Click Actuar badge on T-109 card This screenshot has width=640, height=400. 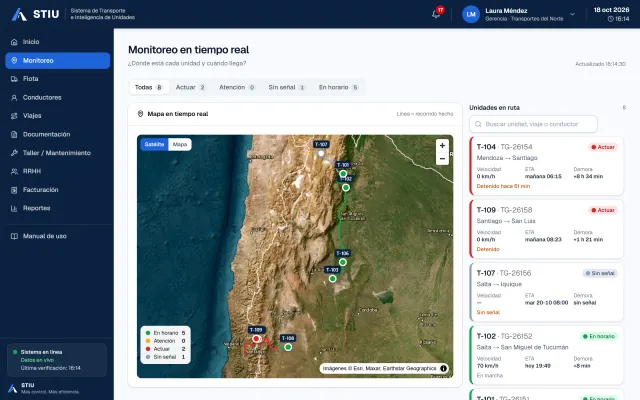603,210
